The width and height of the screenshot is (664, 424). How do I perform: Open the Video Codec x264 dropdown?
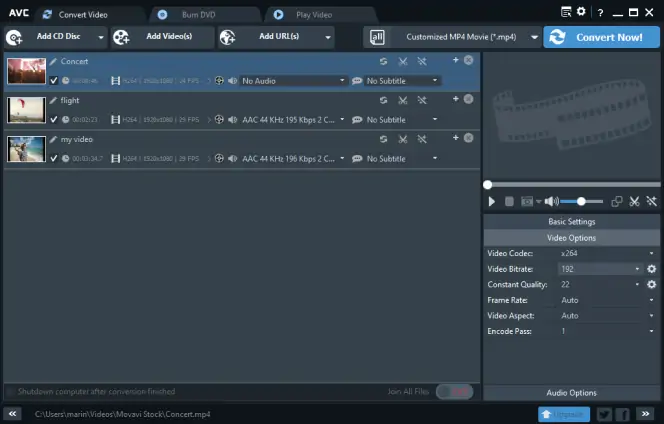coord(607,253)
